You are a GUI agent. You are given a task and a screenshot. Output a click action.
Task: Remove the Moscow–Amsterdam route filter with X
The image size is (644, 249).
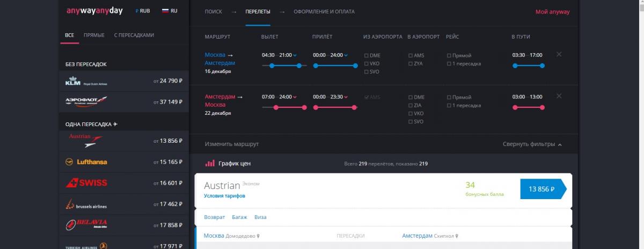(x=559, y=54)
